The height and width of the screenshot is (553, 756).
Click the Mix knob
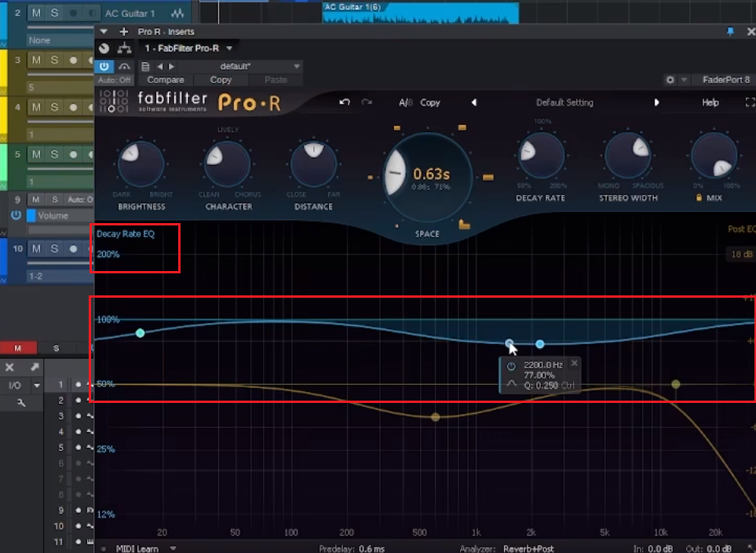(714, 156)
